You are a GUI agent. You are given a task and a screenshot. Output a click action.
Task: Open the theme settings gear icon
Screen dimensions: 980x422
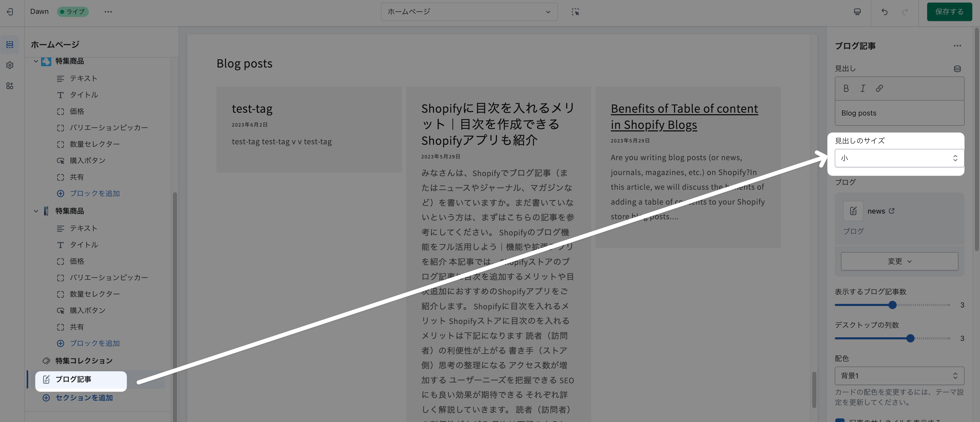click(x=10, y=65)
